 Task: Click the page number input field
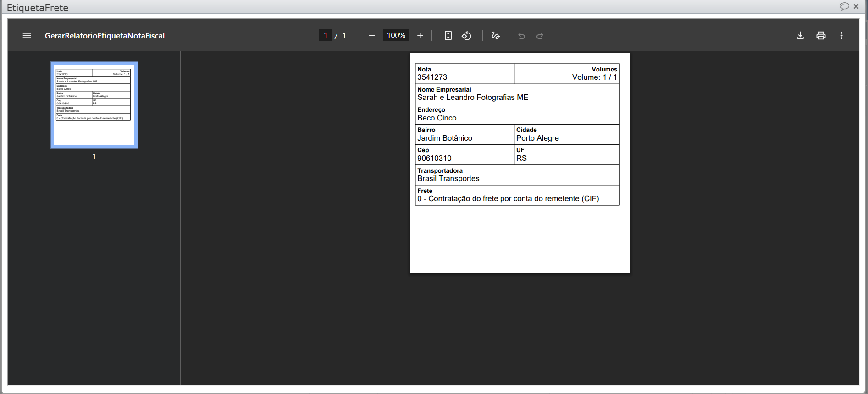326,36
